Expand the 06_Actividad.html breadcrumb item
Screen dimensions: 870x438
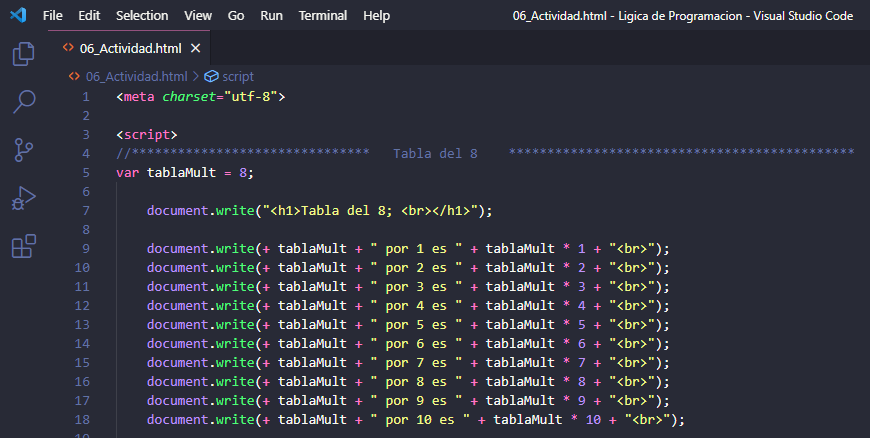135,76
